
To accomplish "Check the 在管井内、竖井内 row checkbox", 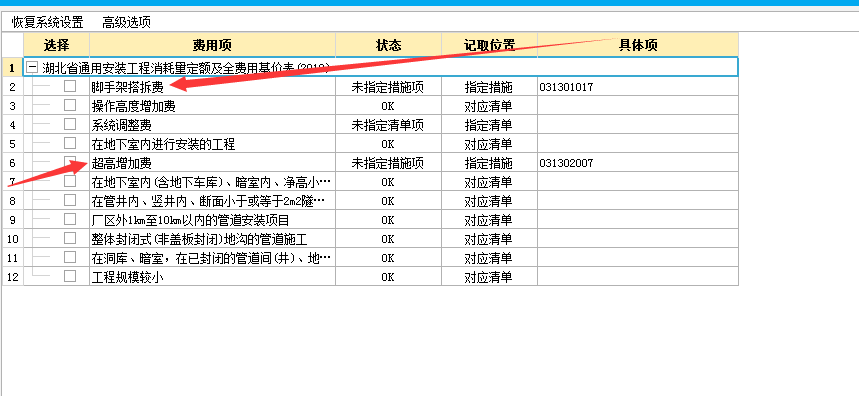I will 70,200.
